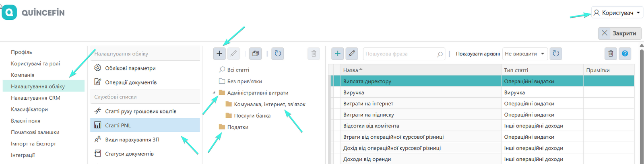The height and width of the screenshot is (164, 644).
Task: Open Налаштування CRM in left menu
Action: tap(35, 98)
